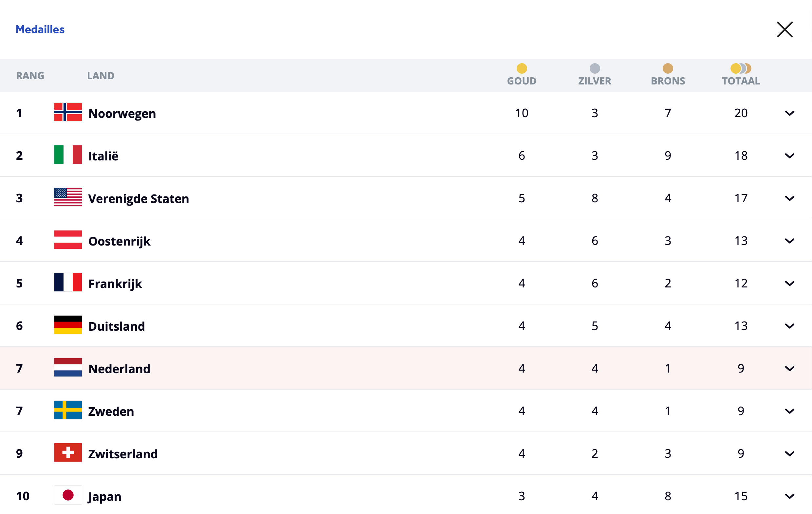812x514 pixels.
Task: Open Japan row dropdown chevron
Action: pyautogui.click(x=789, y=496)
